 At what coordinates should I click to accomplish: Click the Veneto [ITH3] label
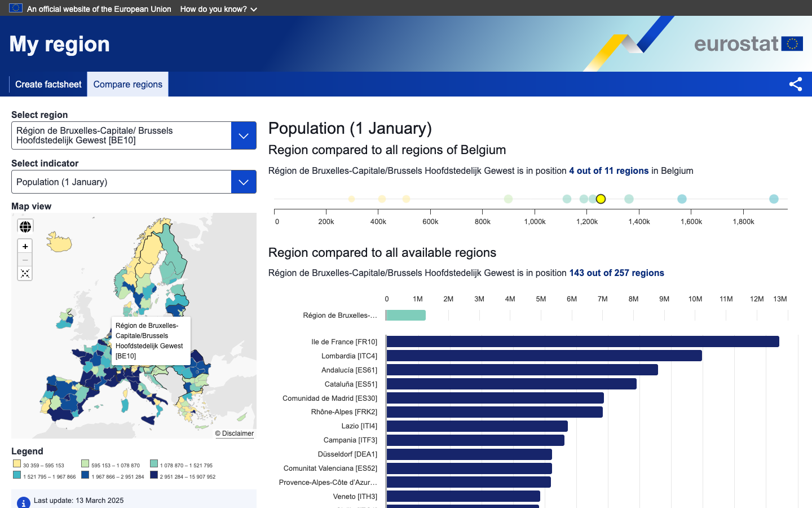(x=355, y=497)
